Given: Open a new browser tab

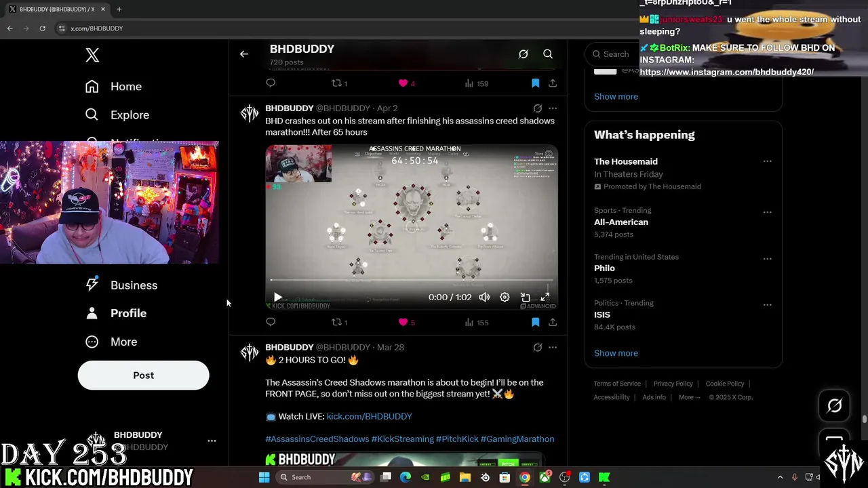Looking at the screenshot, I should point(119,9).
